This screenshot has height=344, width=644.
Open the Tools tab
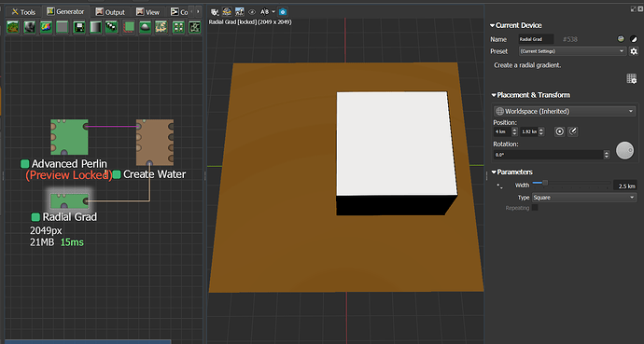pyautogui.click(x=24, y=12)
